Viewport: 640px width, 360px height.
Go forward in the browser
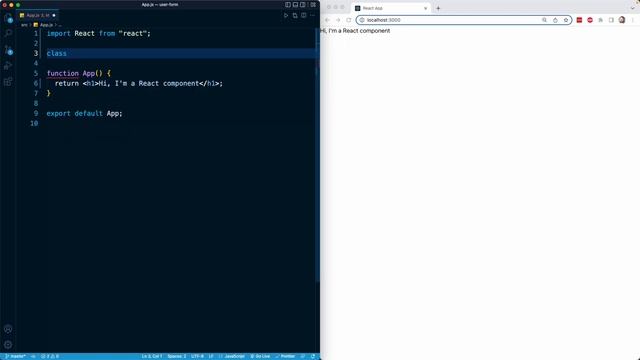pyautogui.click(x=338, y=20)
